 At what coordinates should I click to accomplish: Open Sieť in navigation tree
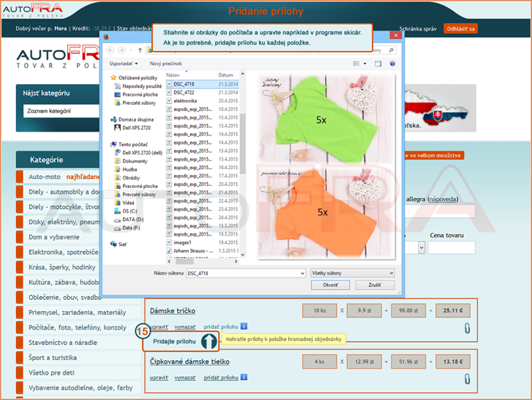pos(122,245)
